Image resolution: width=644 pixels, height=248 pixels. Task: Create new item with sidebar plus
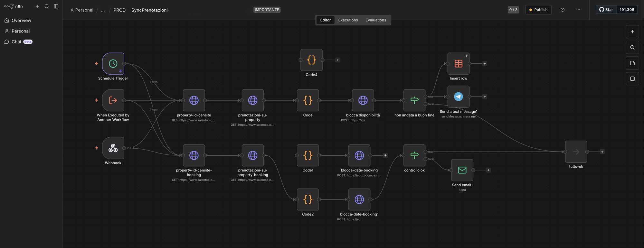(x=37, y=6)
